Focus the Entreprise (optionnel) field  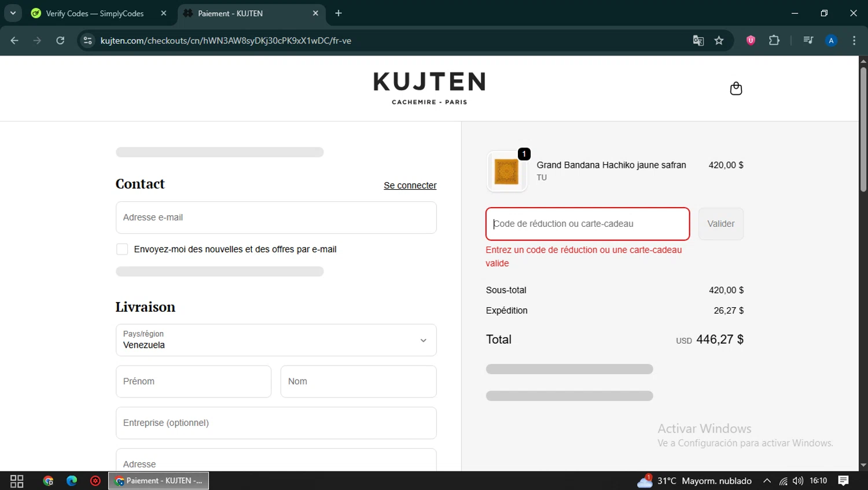(x=276, y=423)
